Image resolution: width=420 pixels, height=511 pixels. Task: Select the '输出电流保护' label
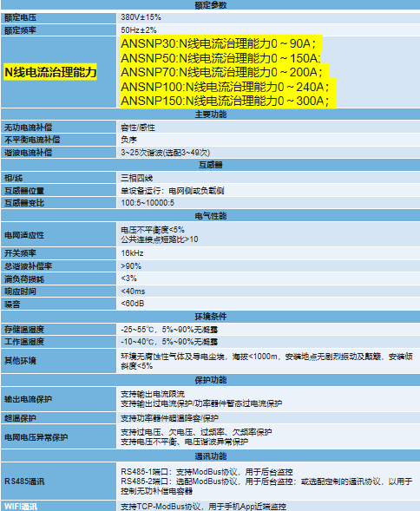point(28,399)
